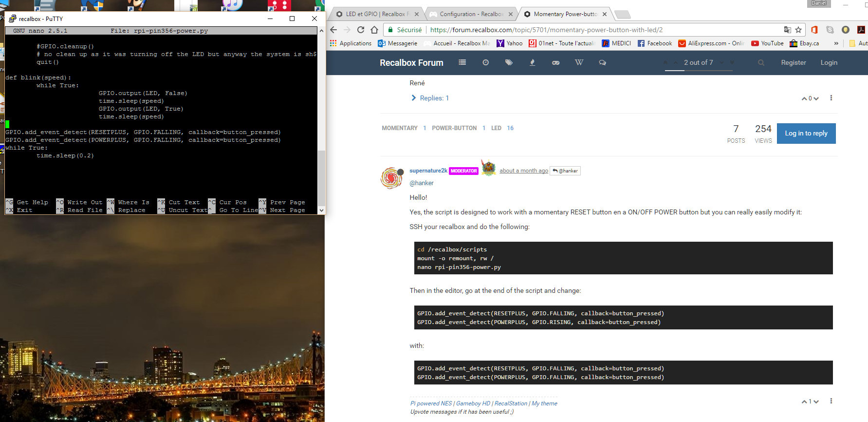Click the Office extension icon
The image size is (868, 422).
pos(814,30)
